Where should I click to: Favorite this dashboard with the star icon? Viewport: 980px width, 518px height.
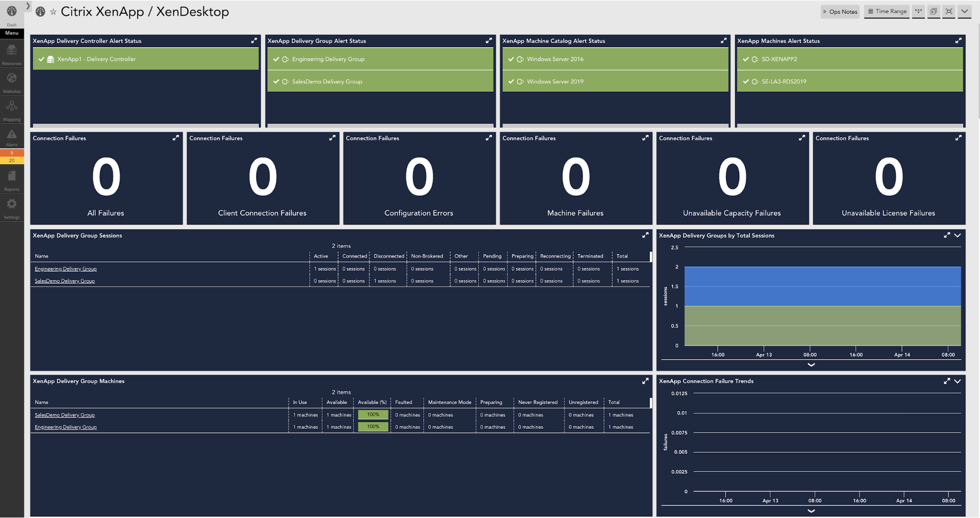pyautogui.click(x=53, y=12)
